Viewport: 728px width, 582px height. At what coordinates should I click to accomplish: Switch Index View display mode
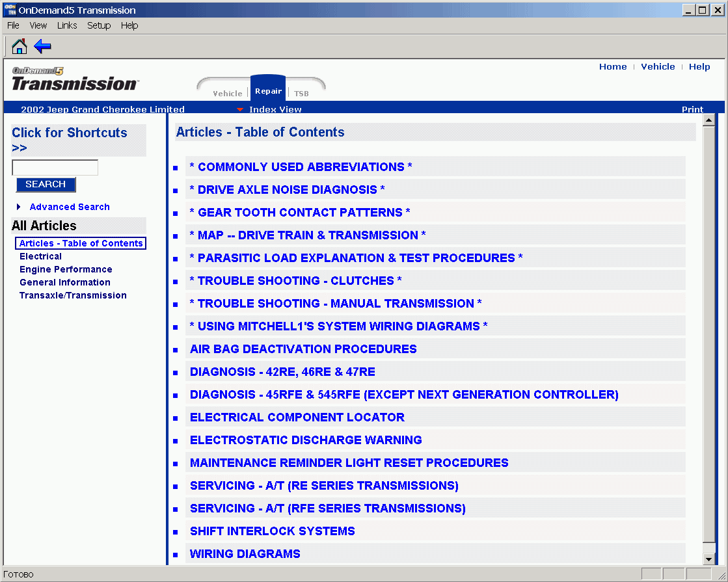click(275, 109)
